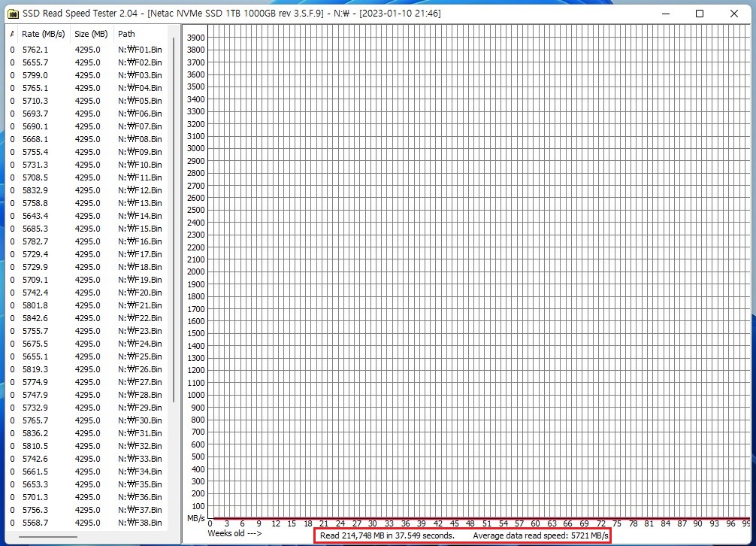Image resolution: width=756 pixels, height=546 pixels.
Task: Click the rate value 5708.5
Action: (x=35, y=177)
